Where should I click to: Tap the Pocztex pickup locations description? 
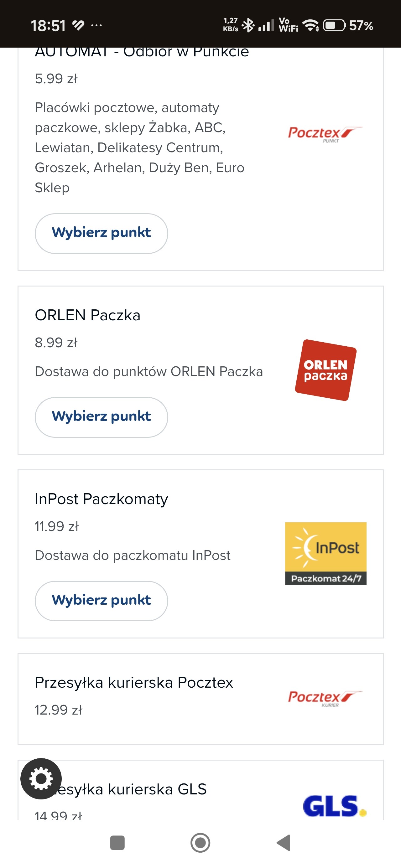[x=139, y=147]
